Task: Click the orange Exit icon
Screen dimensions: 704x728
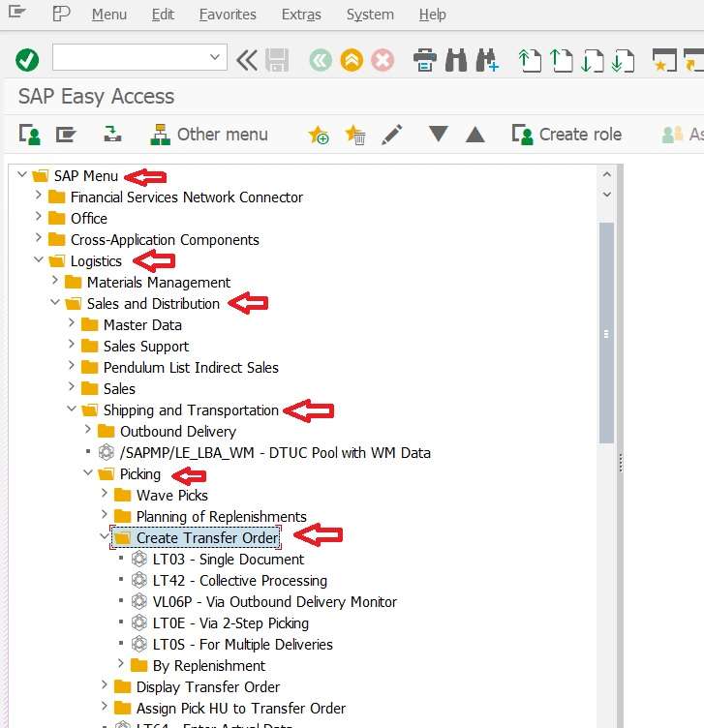Action: pyautogui.click(x=352, y=60)
